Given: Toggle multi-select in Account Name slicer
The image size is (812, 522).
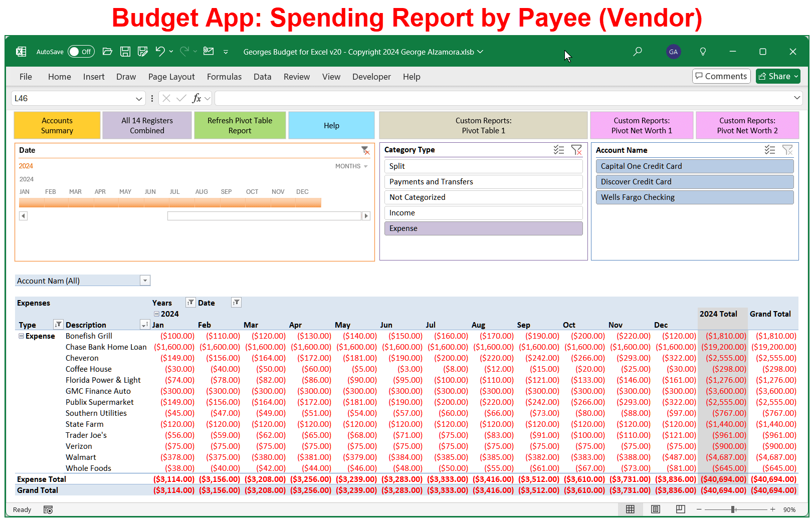Looking at the screenshot, I should (770, 150).
